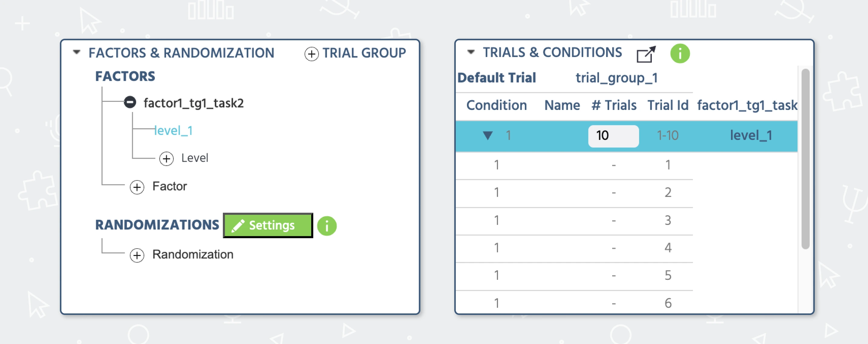Screen dimensions: 868x344
Task: Click the Condition column header
Action: coord(496,105)
